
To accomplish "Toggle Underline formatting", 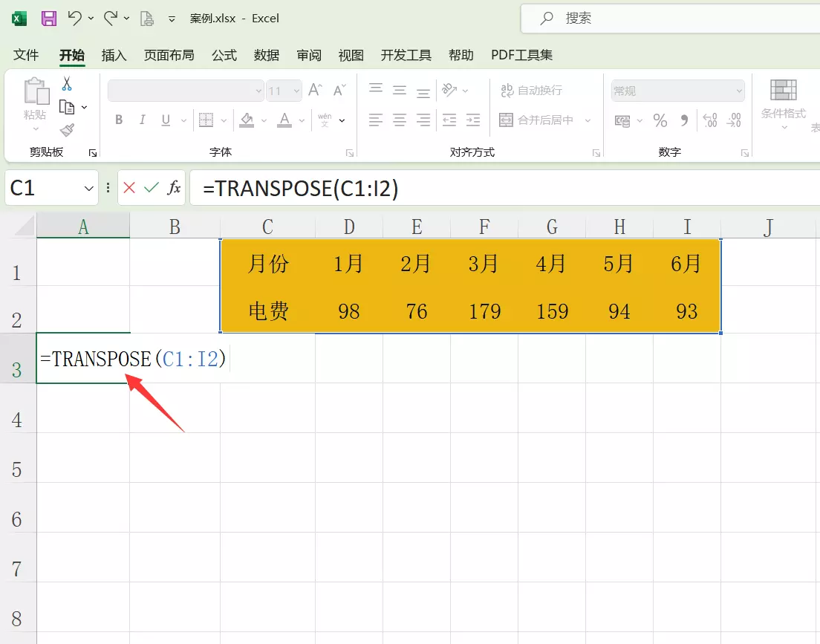I will coord(166,120).
